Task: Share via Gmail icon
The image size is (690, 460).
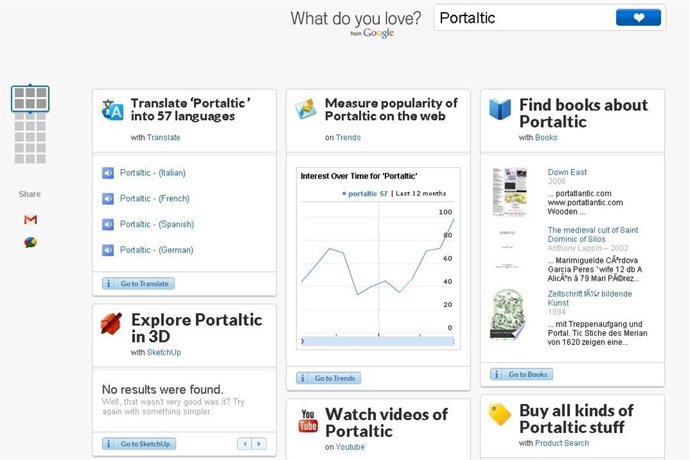Action: click(30, 219)
